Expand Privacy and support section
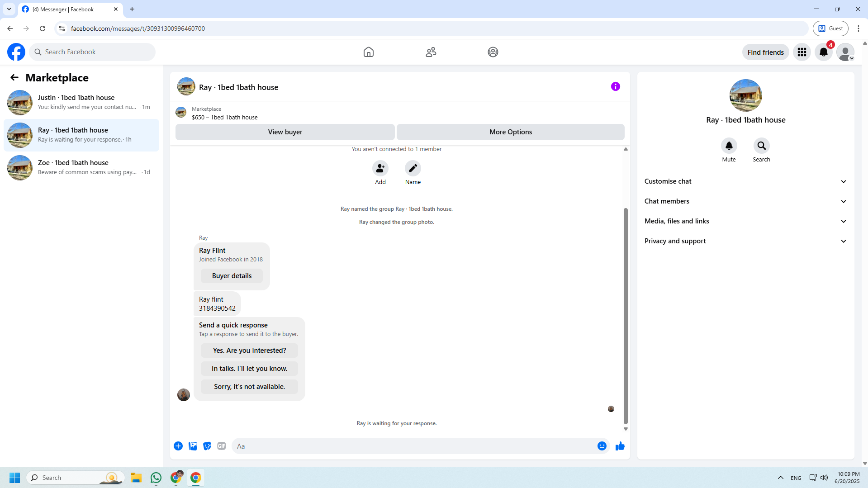Screen dimensions: 868x488 [746, 241]
